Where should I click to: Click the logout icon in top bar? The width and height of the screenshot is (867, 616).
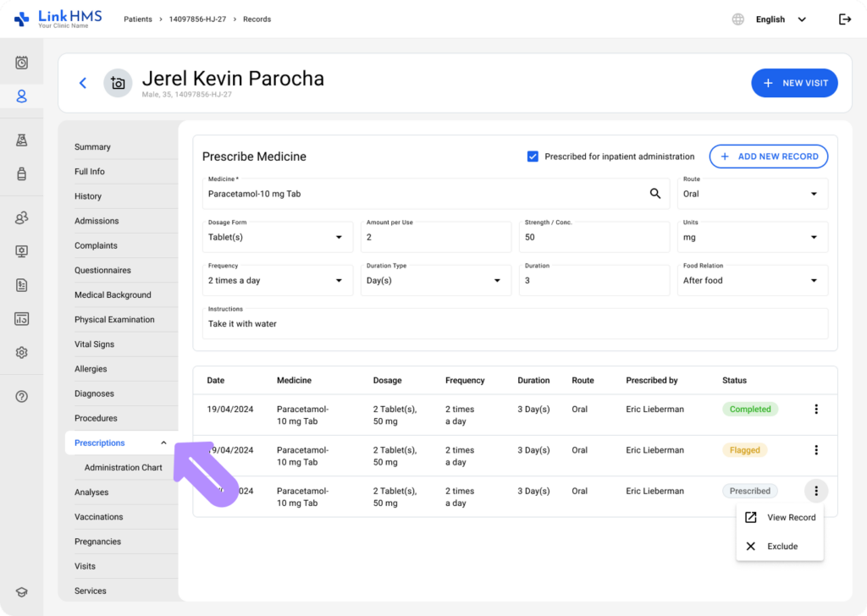coord(844,19)
